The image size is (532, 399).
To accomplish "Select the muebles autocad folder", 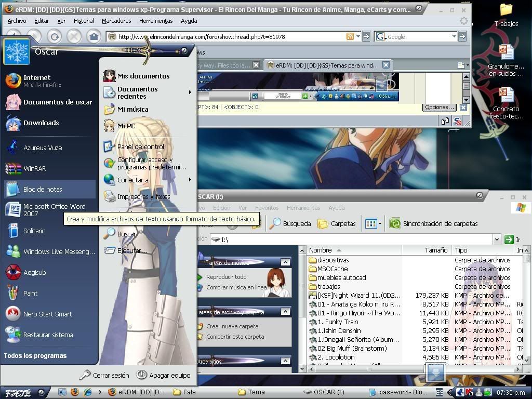I will tap(342, 277).
